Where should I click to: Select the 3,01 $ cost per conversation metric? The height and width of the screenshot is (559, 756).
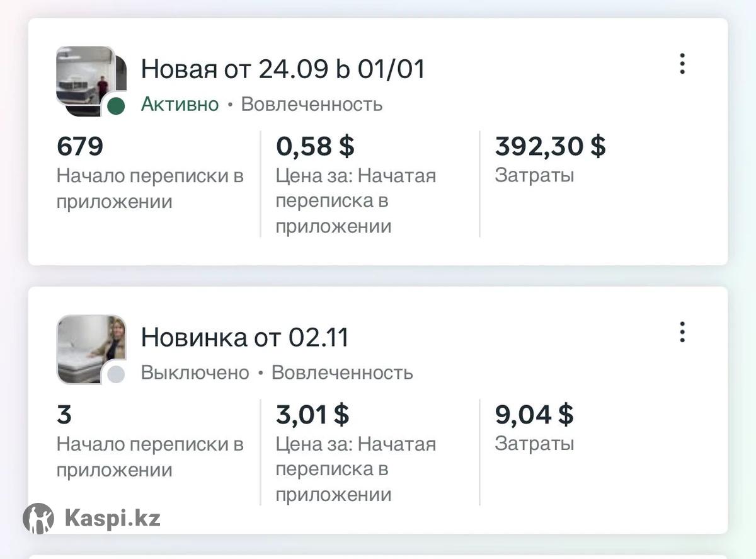point(312,415)
